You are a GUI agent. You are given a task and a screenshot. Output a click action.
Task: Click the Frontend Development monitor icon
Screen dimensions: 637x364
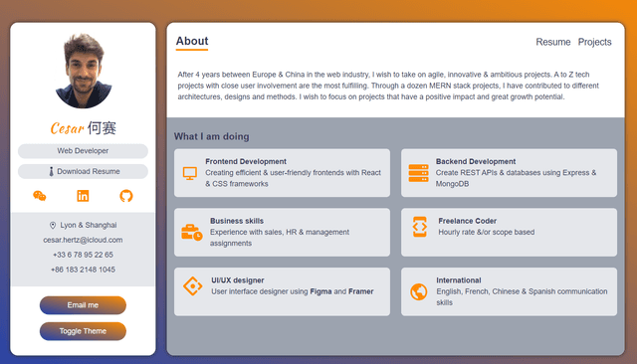190,173
